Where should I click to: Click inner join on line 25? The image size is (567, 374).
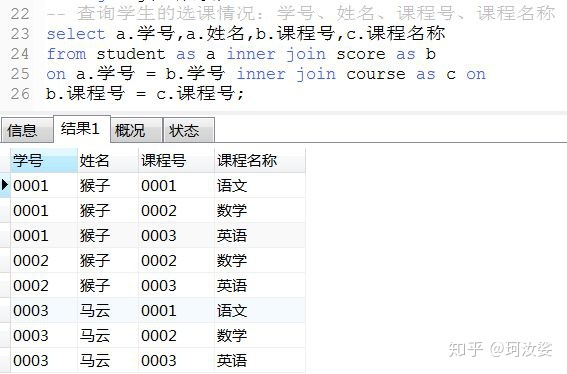point(286,74)
